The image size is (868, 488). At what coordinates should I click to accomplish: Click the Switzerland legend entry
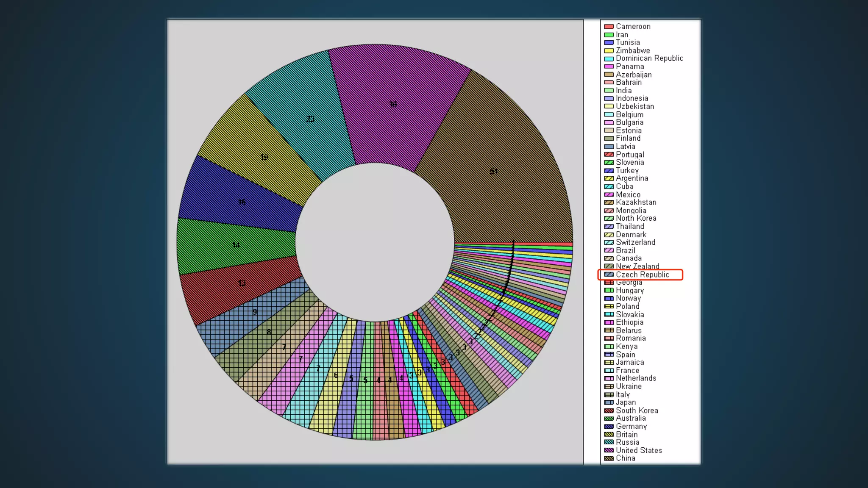pyautogui.click(x=635, y=242)
